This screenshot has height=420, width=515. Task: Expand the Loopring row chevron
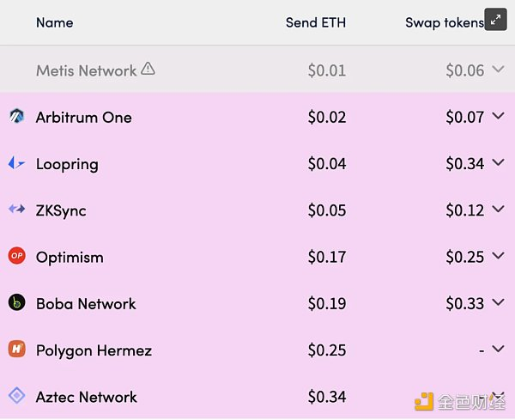498,163
